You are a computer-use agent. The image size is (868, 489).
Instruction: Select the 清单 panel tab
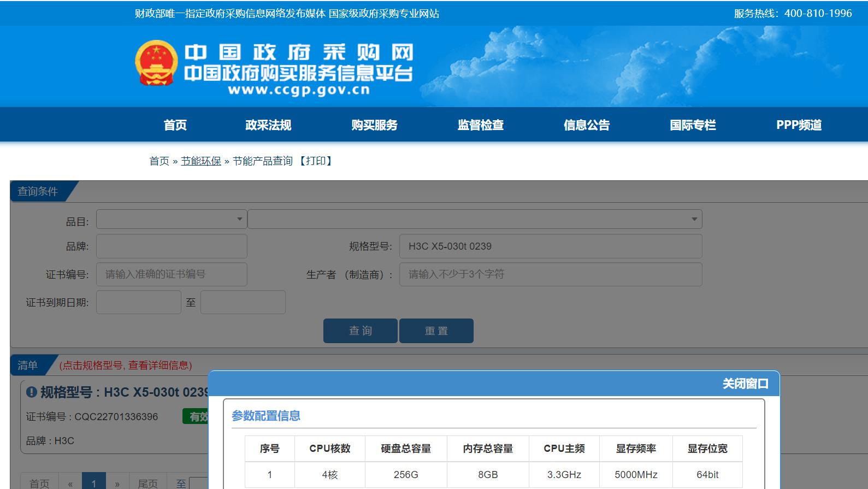point(28,365)
